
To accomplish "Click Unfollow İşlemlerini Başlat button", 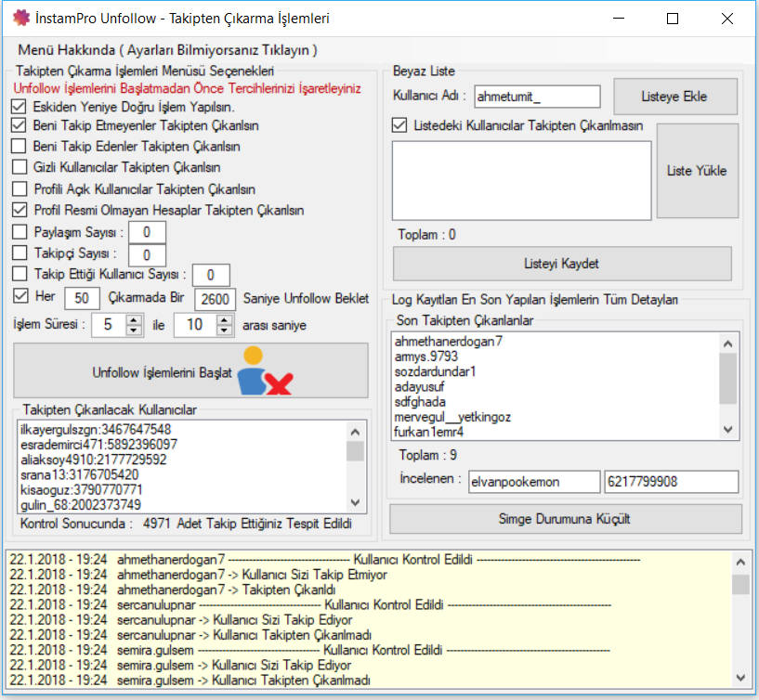I will click(x=190, y=371).
